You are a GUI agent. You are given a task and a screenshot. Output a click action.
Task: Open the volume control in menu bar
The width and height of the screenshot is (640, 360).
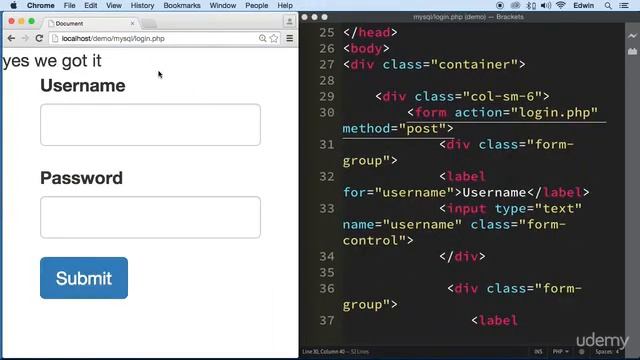546,5
